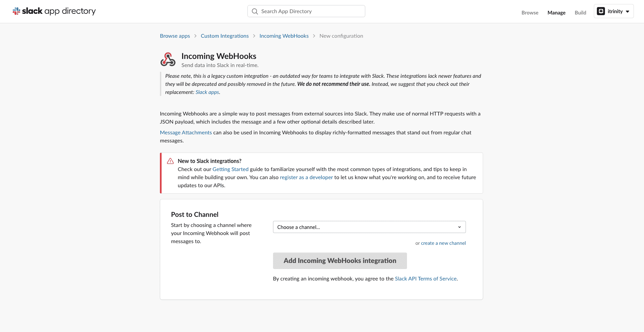644x332 pixels.
Task: Click the Slack app directory logo
Action: point(54,11)
